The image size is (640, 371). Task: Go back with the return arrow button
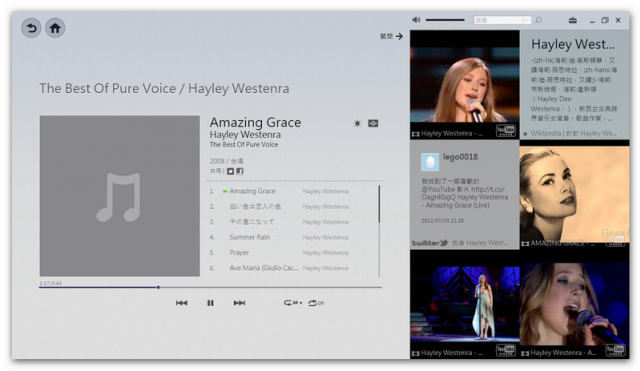coord(31,28)
